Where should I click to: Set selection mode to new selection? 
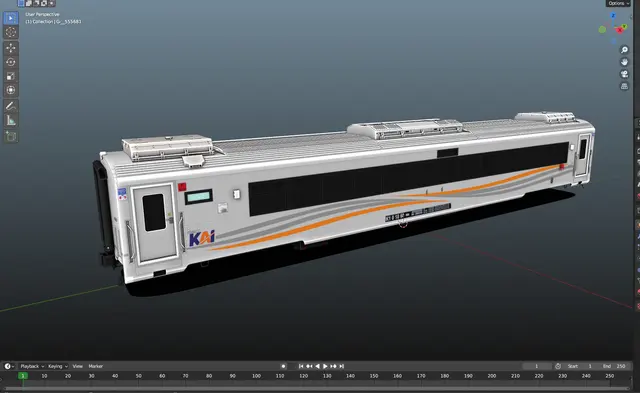(21, 3)
